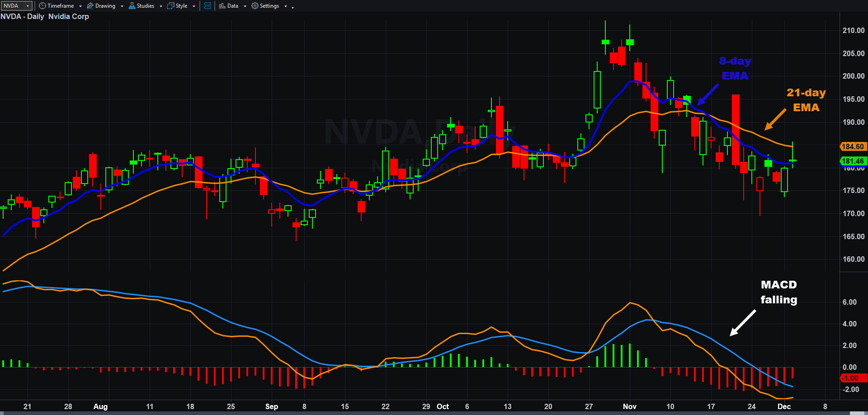Open the toolbar overflow arrow after Settings
The height and width of the screenshot is (415, 868).
pyautogui.click(x=293, y=7)
